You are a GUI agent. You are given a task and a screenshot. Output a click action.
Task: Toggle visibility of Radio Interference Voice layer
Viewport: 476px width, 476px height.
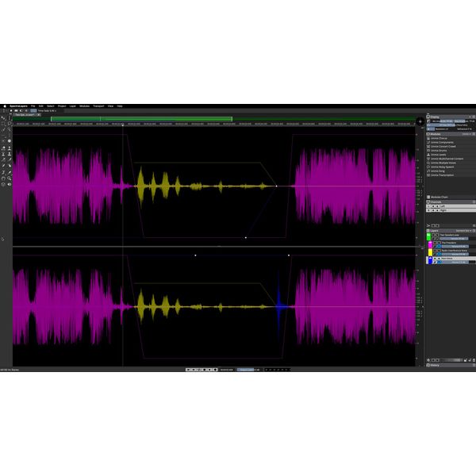pyautogui.click(x=435, y=251)
